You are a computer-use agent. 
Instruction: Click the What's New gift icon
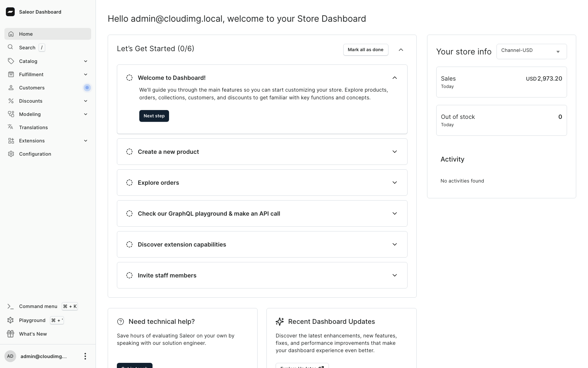(x=11, y=334)
